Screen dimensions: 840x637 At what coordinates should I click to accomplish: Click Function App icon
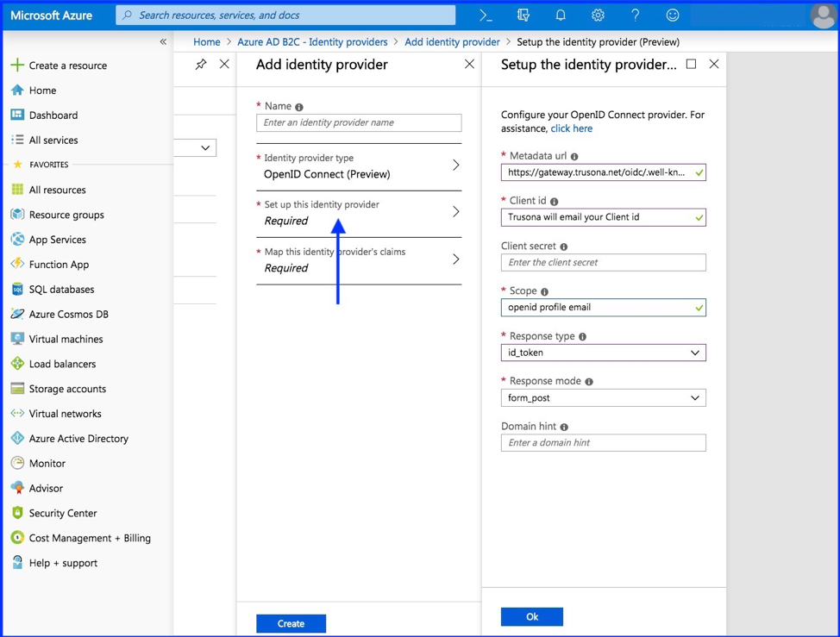[x=17, y=264]
